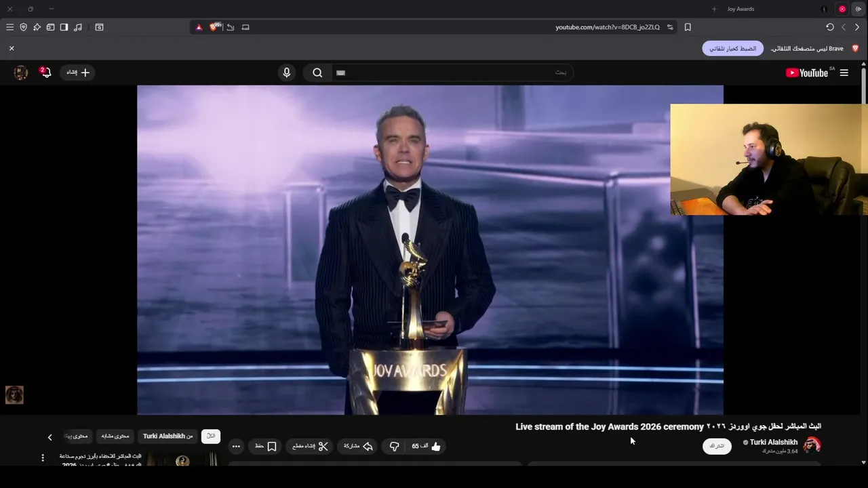
Task: Open the Leo AI sparkle icon
Action: pyautogui.click(x=37, y=27)
